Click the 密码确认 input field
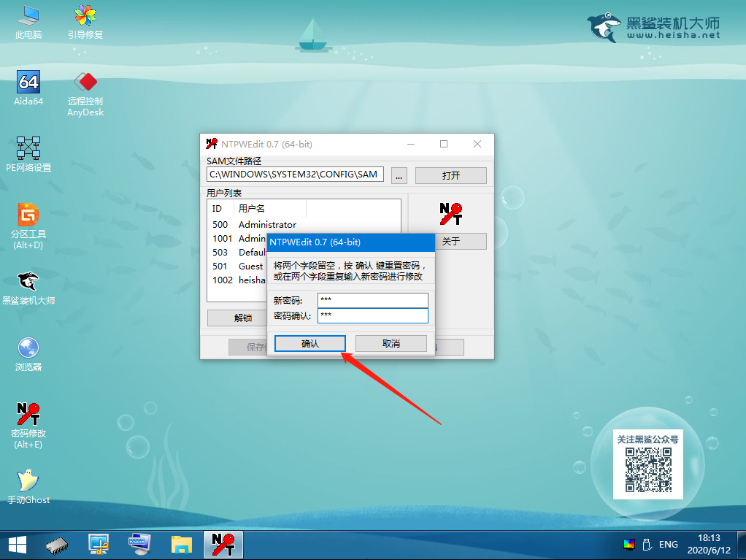The width and height of the screenshot is (746, 560). pyautogui.click(x=372, y=315)
